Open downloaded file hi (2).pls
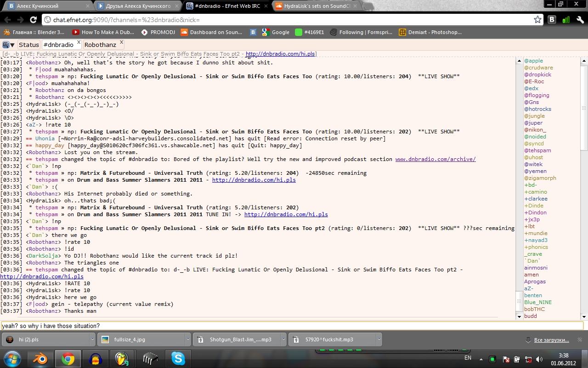Viewport: 588px width, 368px height. [x=46, y=339]
